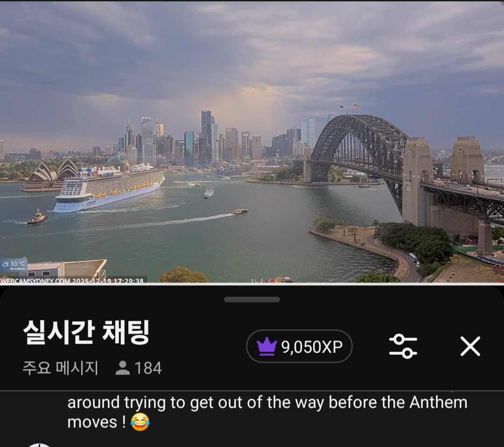The image size is (504, 447).
Task: Open the 9,050XP points badge
Action: [299, 346]
